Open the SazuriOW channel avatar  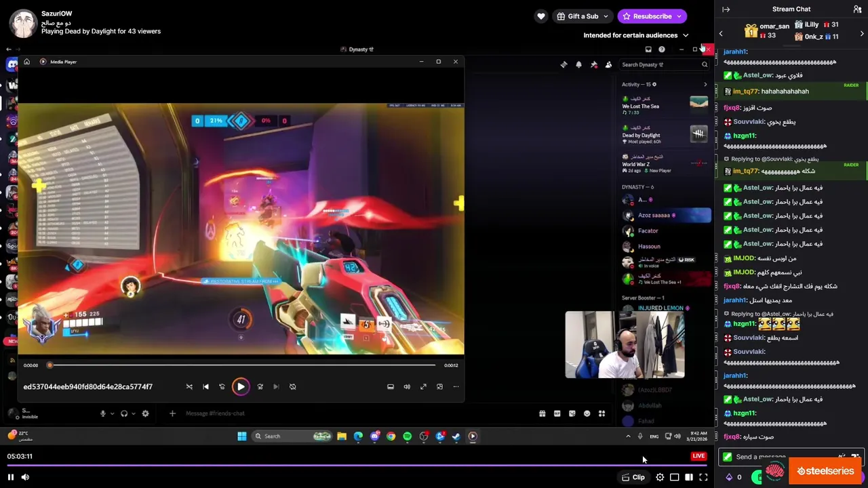click(x=23, y=24)
